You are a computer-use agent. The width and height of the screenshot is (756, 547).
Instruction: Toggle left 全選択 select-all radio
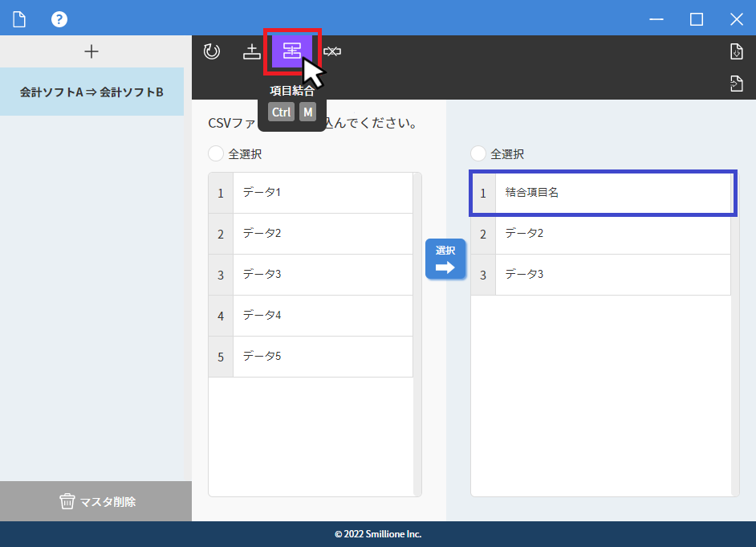pos(216,153)
